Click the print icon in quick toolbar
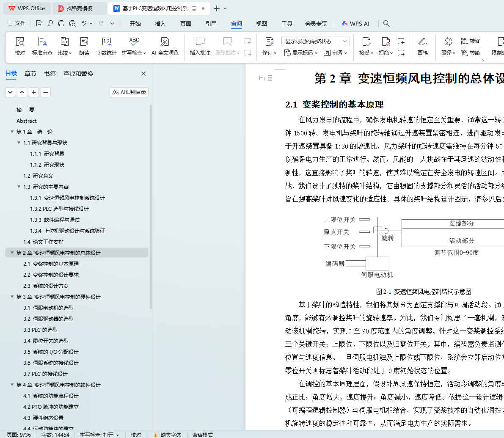504x438 pixels. [61, 23]
